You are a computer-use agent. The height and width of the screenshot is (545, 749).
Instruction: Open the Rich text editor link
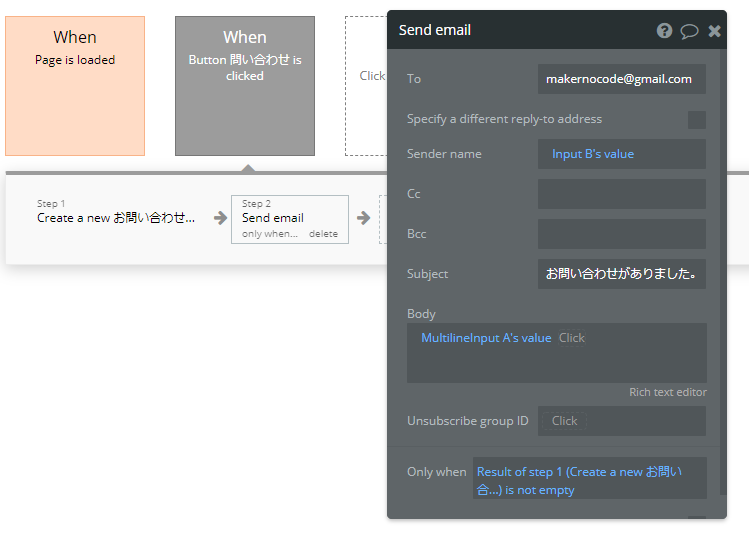click(x=667, y=392)
